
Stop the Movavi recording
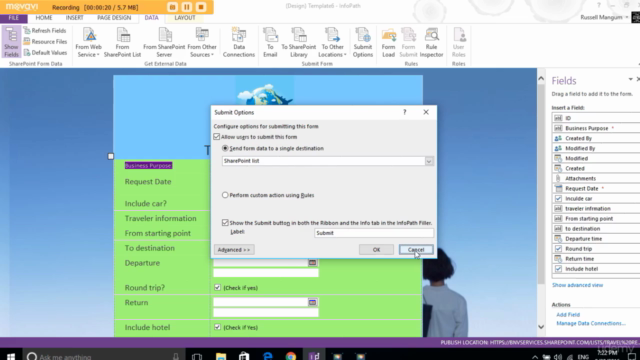(201, 7)
